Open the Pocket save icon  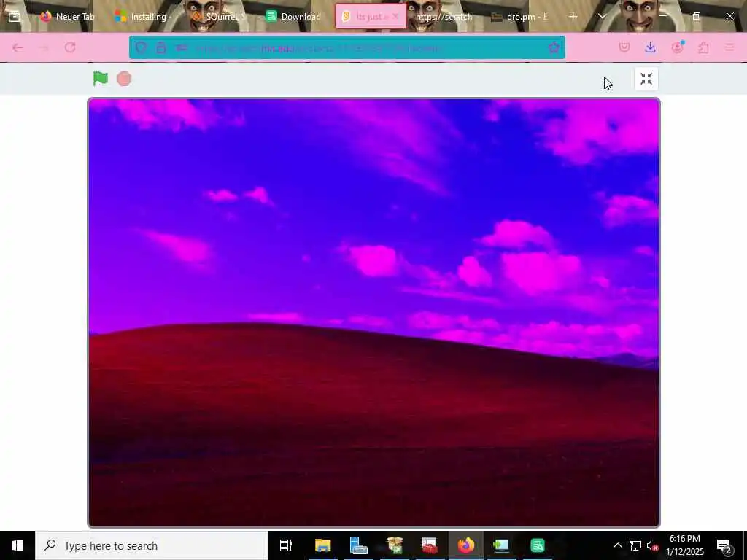point(624,47)
